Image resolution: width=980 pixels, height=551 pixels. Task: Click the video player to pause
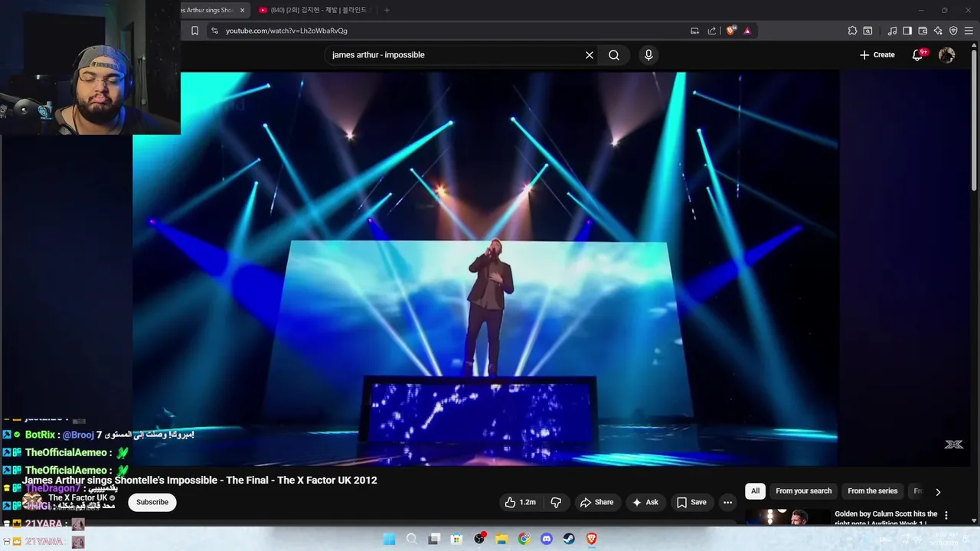[485, 268]
